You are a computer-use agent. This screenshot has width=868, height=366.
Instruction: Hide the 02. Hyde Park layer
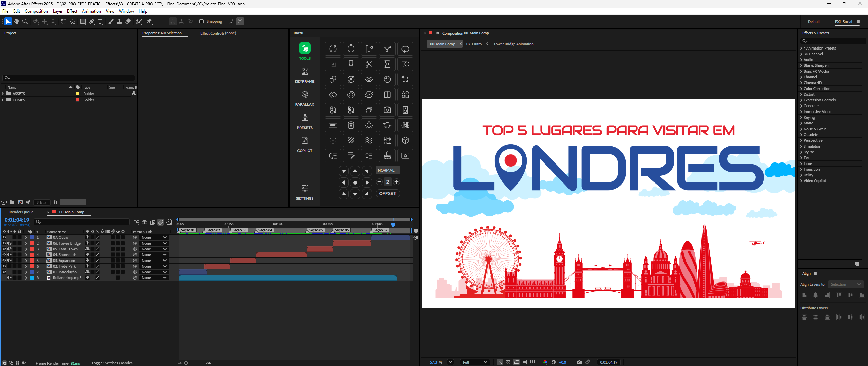(4, 266)
